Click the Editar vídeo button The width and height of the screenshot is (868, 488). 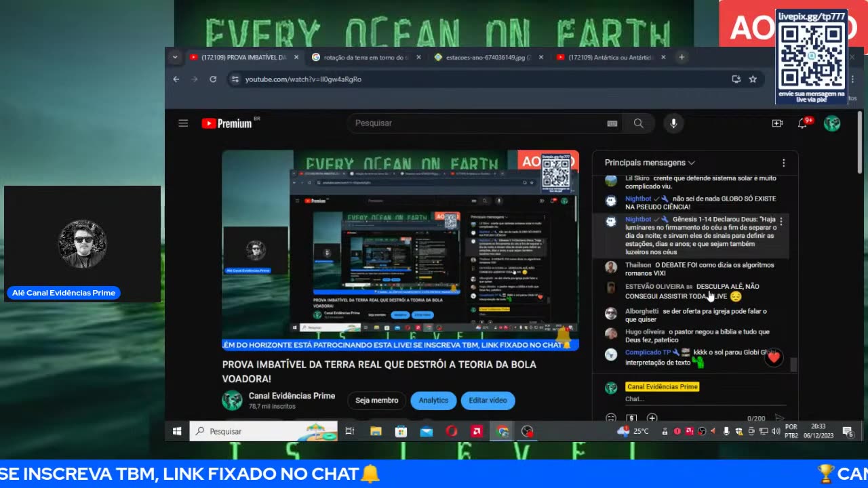tap(488, 401)
